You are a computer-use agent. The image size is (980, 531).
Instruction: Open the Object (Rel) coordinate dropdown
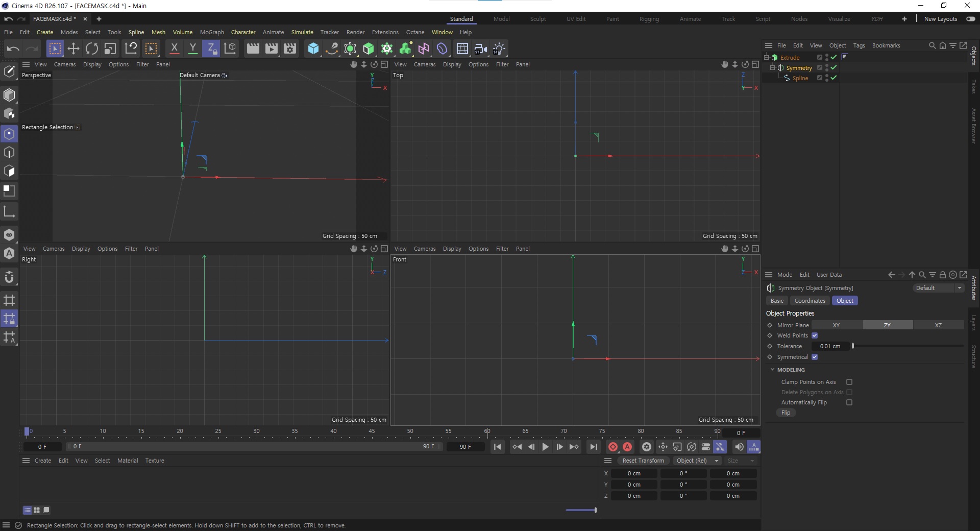pyautogui.click(x=696, y=461)
